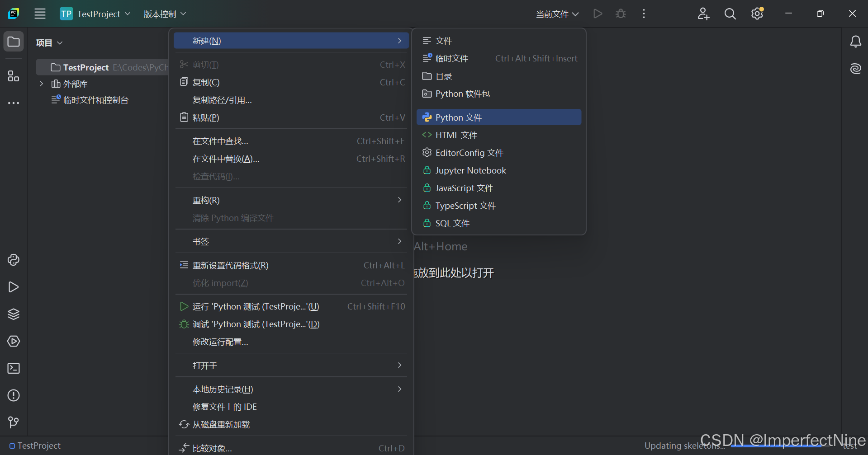This screenshot has width=868, height=455.
Task: Open Search Everywhere magnifier
Action: coord(730,14)
